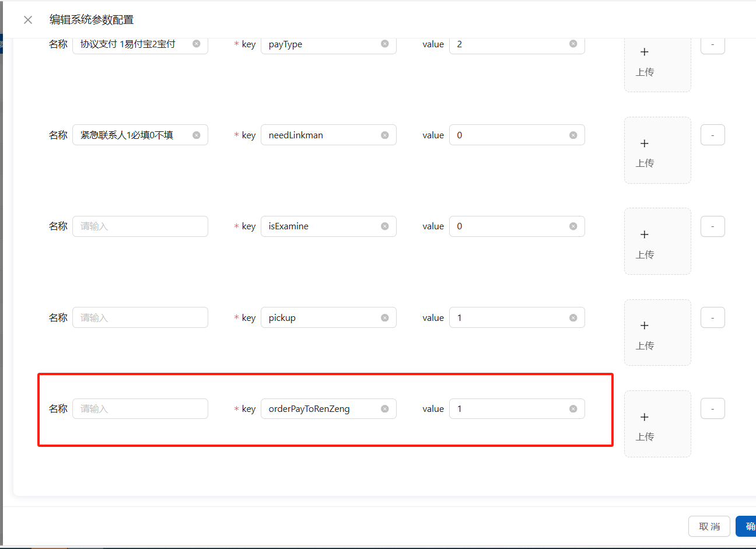Remove the needLinkman row with minus button

713,135
